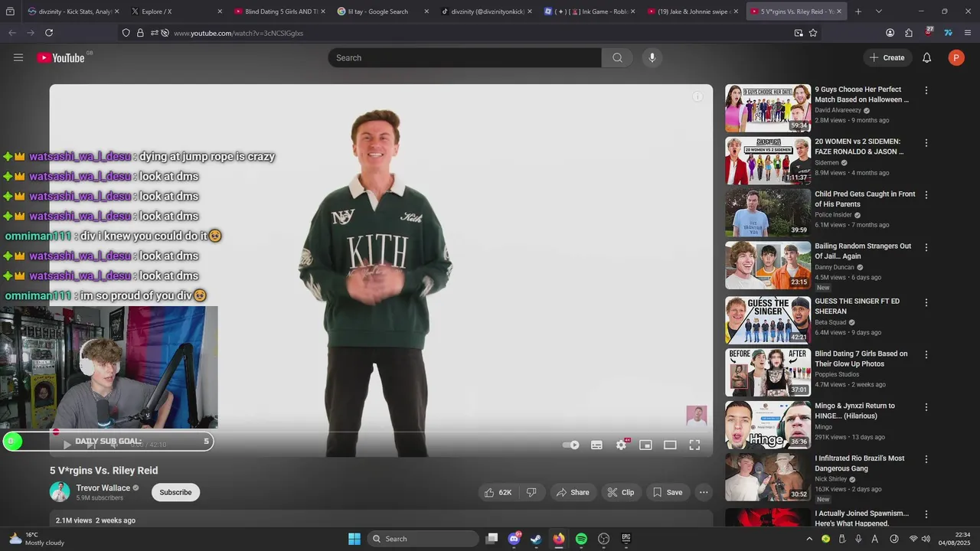Enable the miniplayer from player controls

point(645,445)
